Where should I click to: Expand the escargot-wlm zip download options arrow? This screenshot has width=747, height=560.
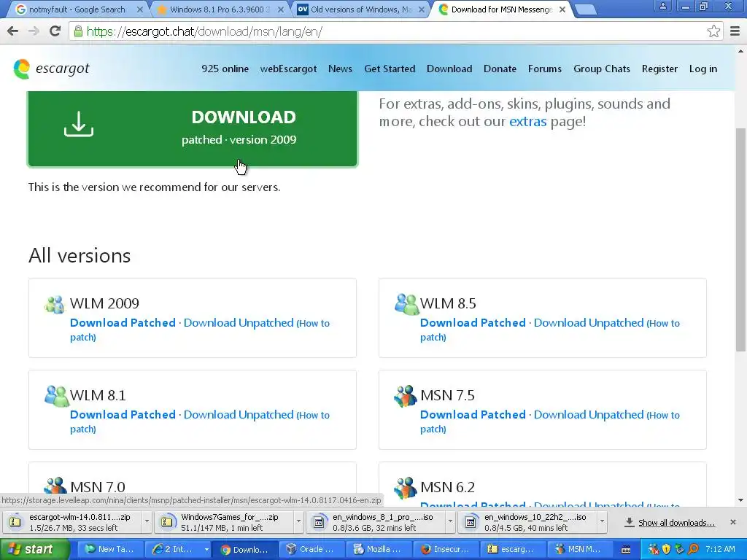pos(146,521)
